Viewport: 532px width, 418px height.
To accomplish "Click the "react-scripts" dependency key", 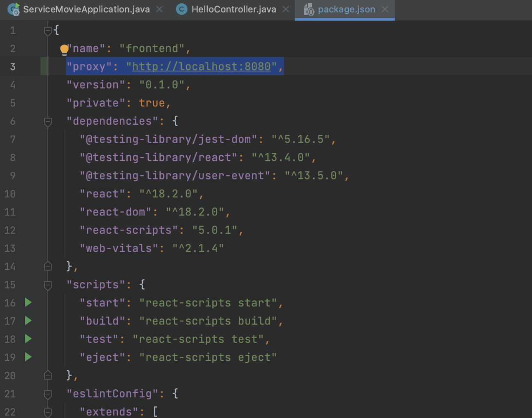I will point(129,230).
